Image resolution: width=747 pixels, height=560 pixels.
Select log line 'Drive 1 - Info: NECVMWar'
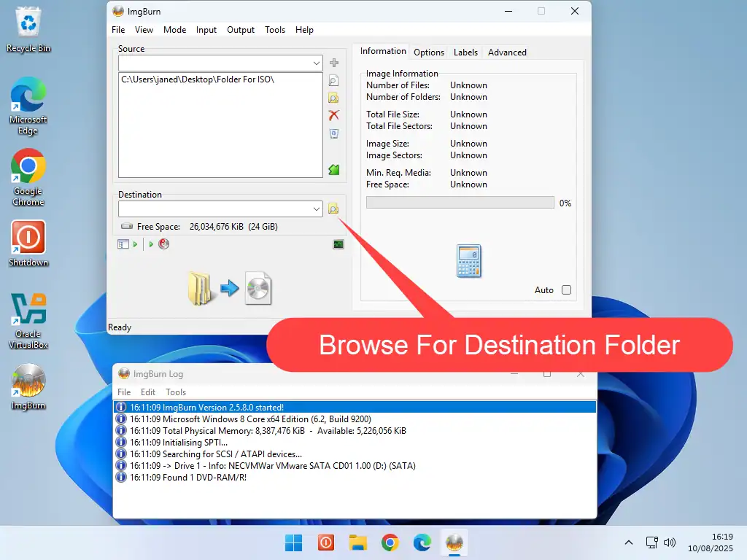coord(355,466)
